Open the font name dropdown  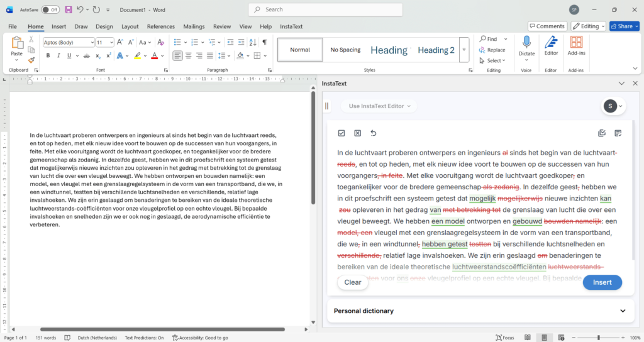click(x=91, y=42)
